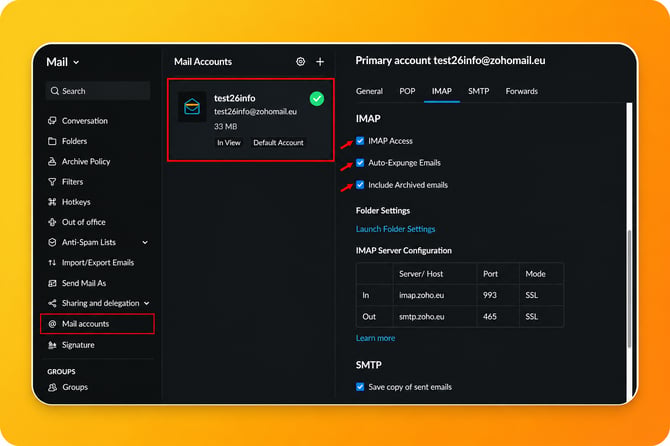Viewport: 670px width, 446px height.
Task: Expand Sharing and delegation submenu arrow
Action: 147,303
